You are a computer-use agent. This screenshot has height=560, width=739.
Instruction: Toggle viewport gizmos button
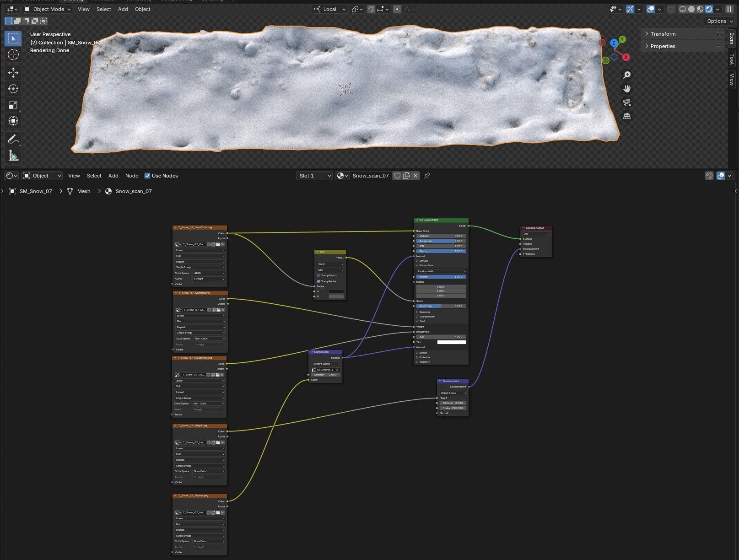click(x=630, y=9)
